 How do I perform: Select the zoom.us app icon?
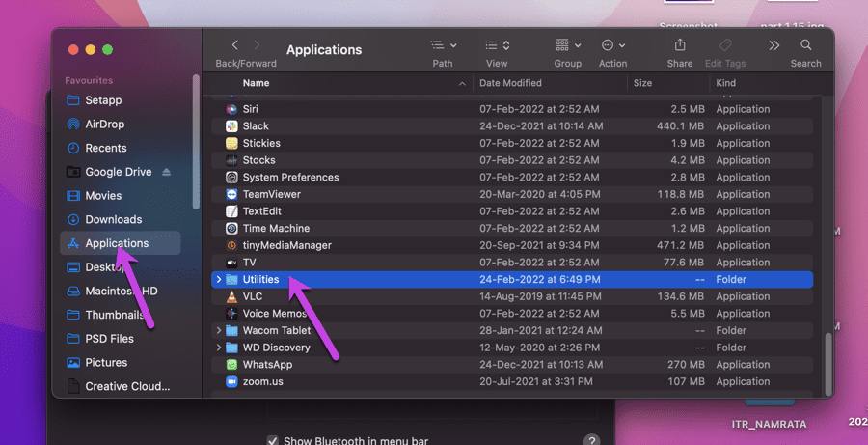pos(231,382)
